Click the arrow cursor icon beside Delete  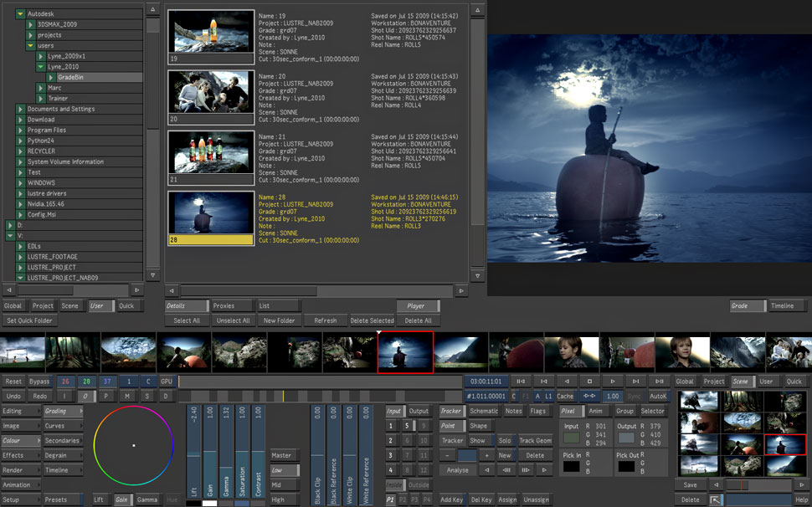(x=715, y=499)
